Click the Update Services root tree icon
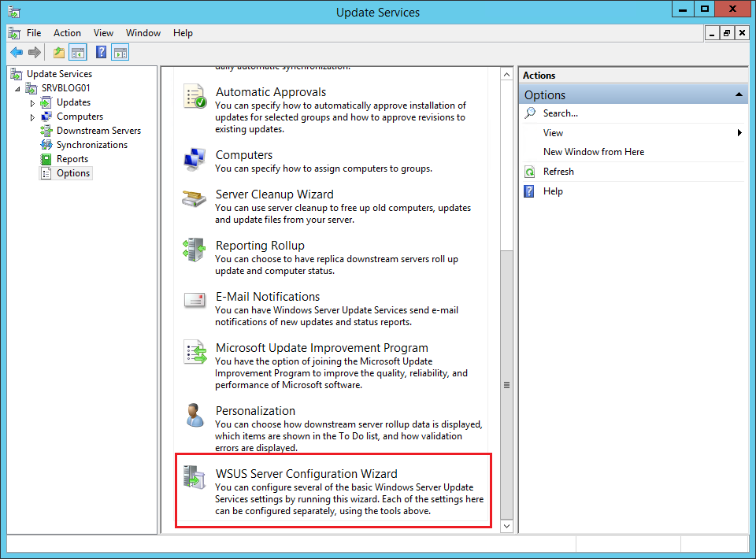756x559 pixels. pos(17,74)
